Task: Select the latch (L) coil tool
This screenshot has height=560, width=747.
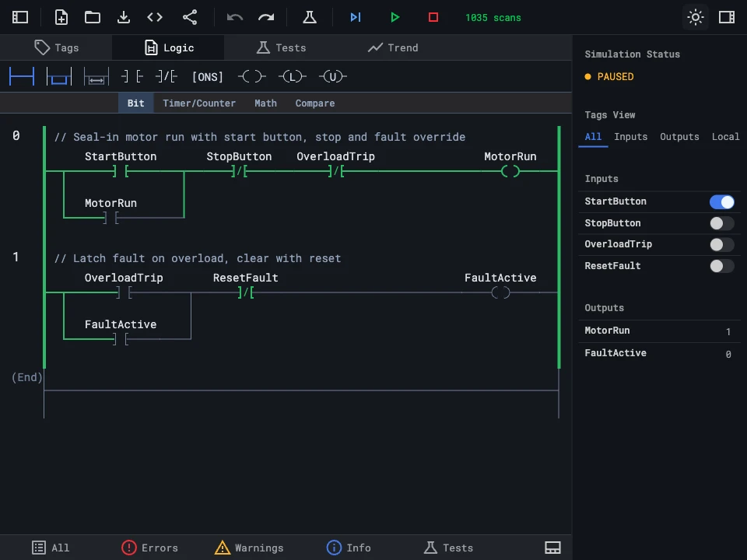Action: coord(292,76)
